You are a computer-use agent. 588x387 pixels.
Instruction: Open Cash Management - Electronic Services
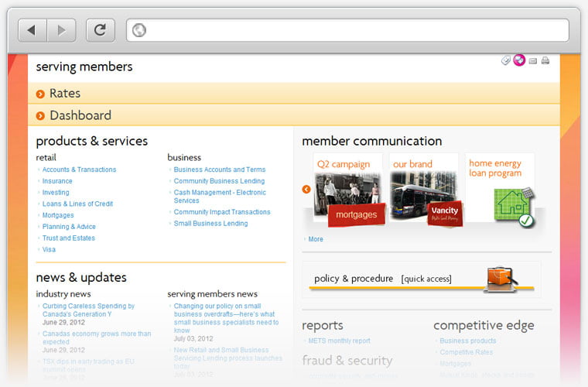[220, 197]
